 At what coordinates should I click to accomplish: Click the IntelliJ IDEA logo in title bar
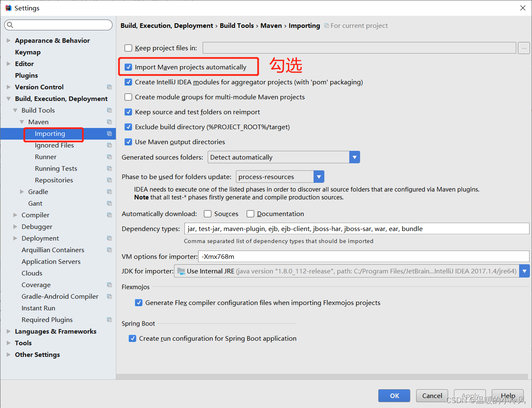(x=8, y=8)
